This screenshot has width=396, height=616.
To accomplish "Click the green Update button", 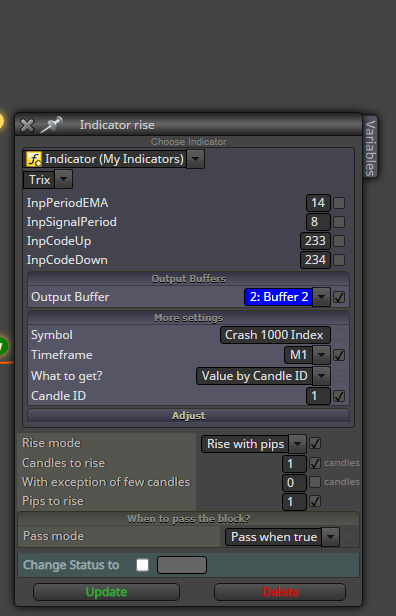I will pyautogui.click(x=106, y=592).
